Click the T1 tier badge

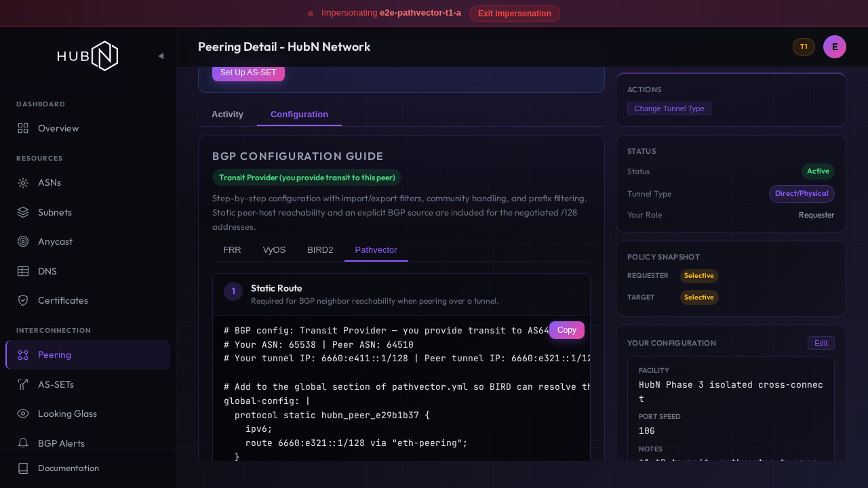pyautogui.click(x=804, y=47)
